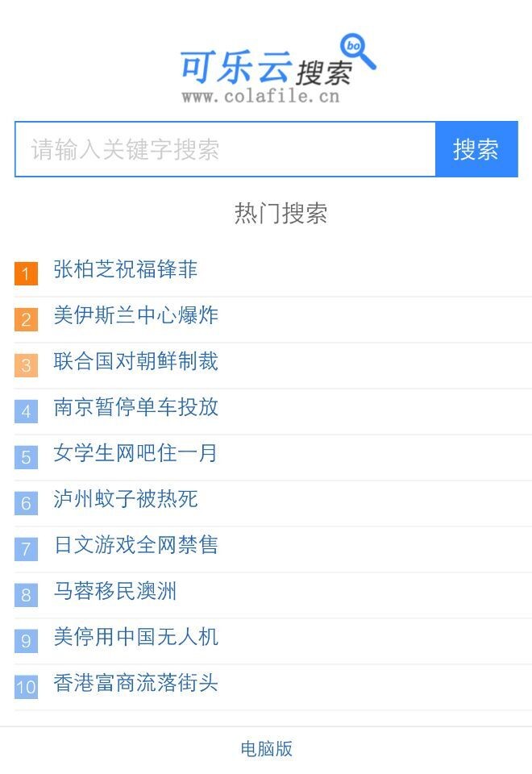This screenshot has width=532, height=774.
Task: Click the 可乐云搜索 logo
Action: click(x=266, y=71)
